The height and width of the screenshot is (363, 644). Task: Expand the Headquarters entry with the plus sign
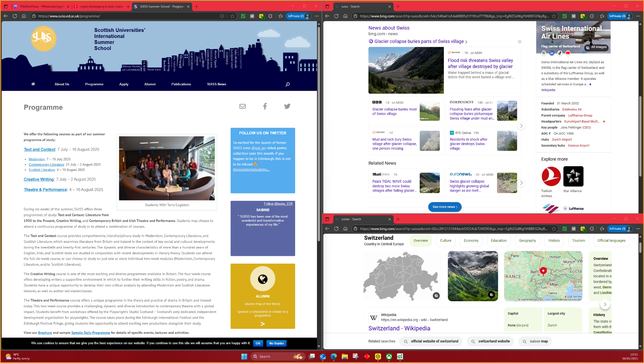(x=604, y=122)
